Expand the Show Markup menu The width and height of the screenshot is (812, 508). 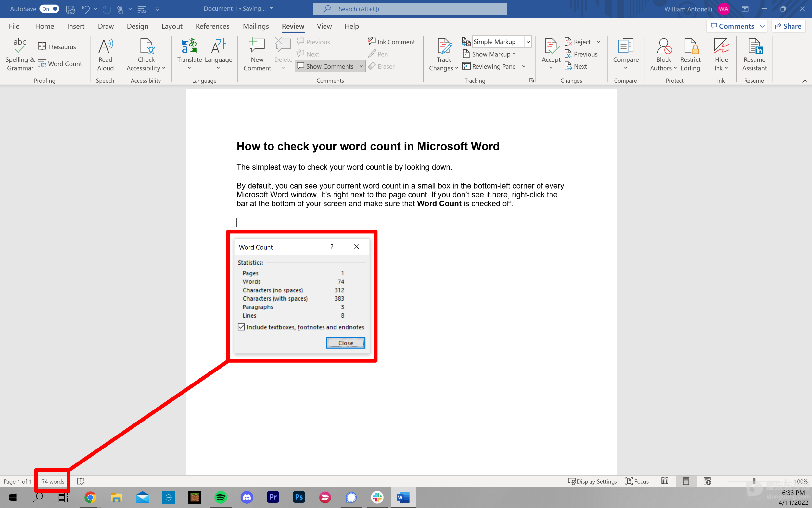click(489, 54)
